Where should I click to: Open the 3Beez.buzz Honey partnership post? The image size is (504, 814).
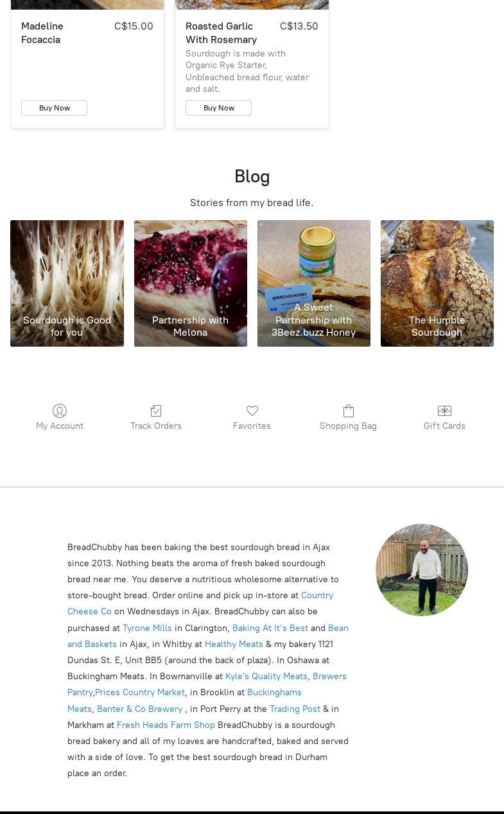click(314, 283)
